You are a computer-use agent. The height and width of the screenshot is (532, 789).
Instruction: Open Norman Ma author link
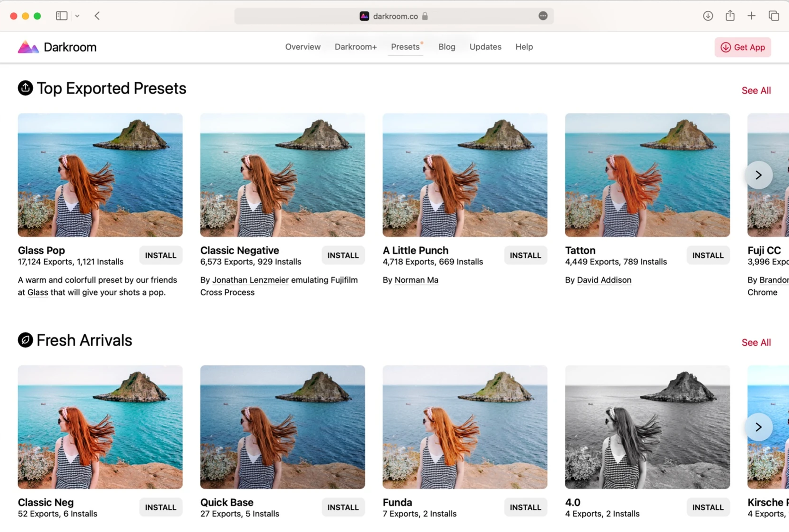tap(416, 280)
